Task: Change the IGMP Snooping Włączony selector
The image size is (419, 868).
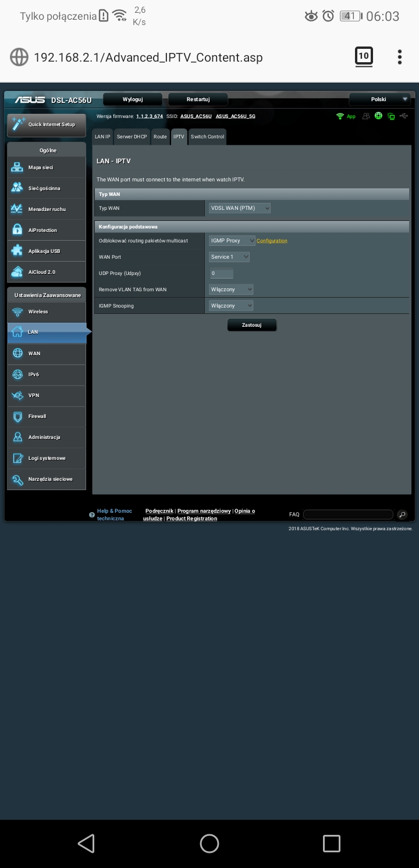Action: click(x=231, y=306)
